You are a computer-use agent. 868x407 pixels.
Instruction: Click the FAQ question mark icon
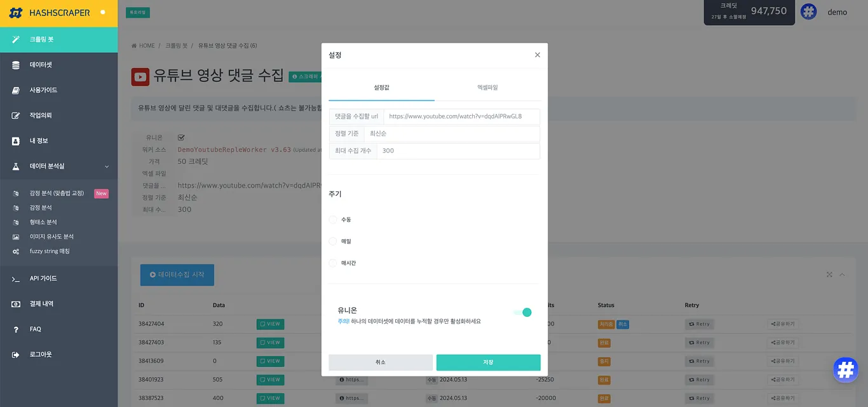pyautogui.click(x=16, y=329)
